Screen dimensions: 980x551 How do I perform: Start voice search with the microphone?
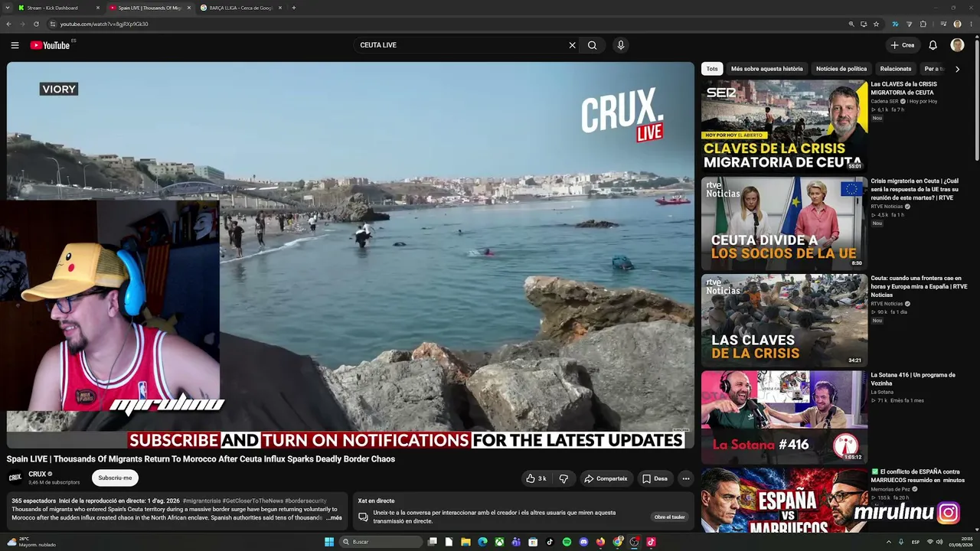(621, 45)
